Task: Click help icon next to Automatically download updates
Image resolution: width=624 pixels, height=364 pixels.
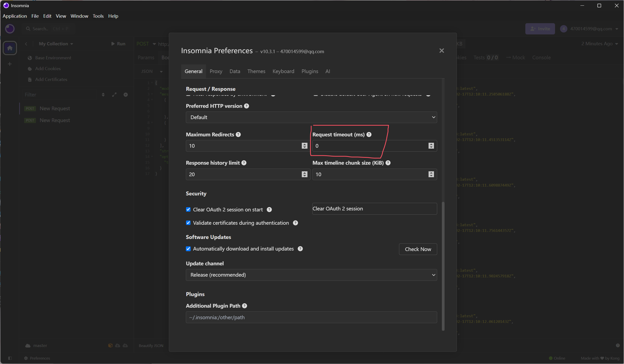Action: tap(300, 249)
